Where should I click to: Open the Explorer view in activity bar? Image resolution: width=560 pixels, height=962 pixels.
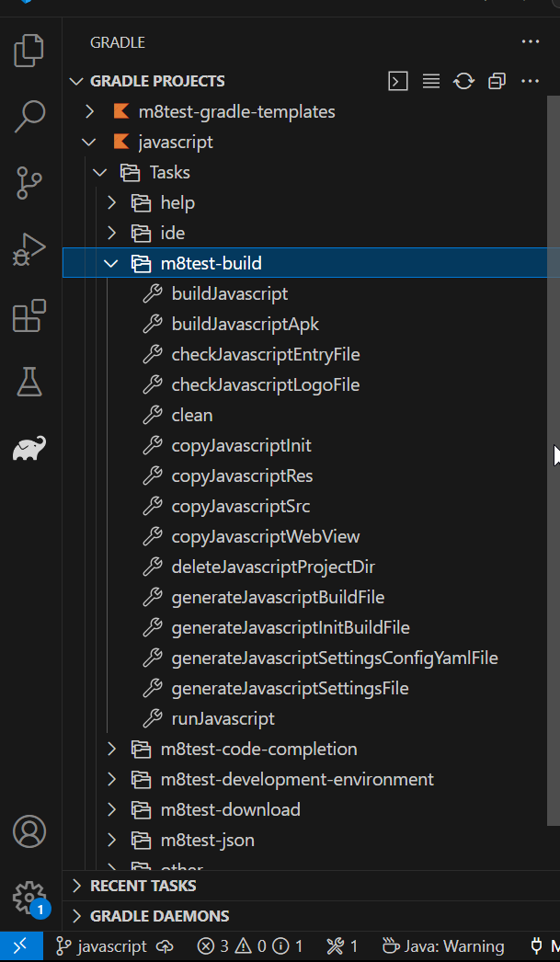(29, 51)
